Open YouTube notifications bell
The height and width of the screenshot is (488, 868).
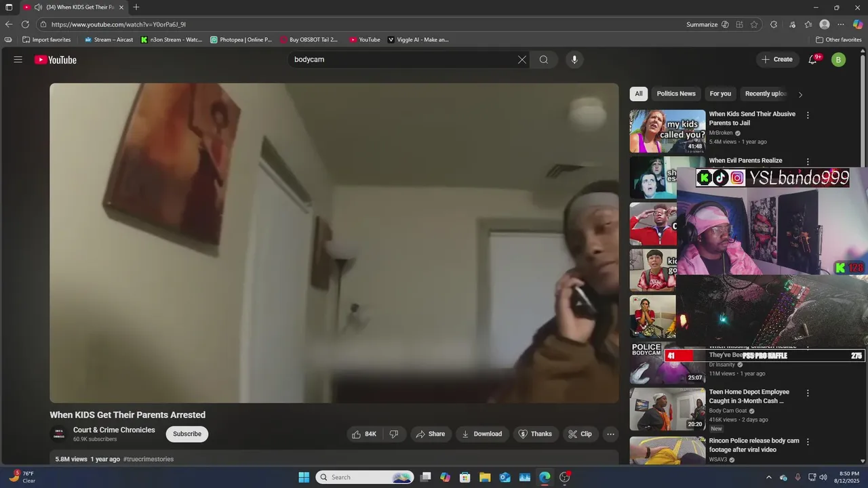coord(812,60)
